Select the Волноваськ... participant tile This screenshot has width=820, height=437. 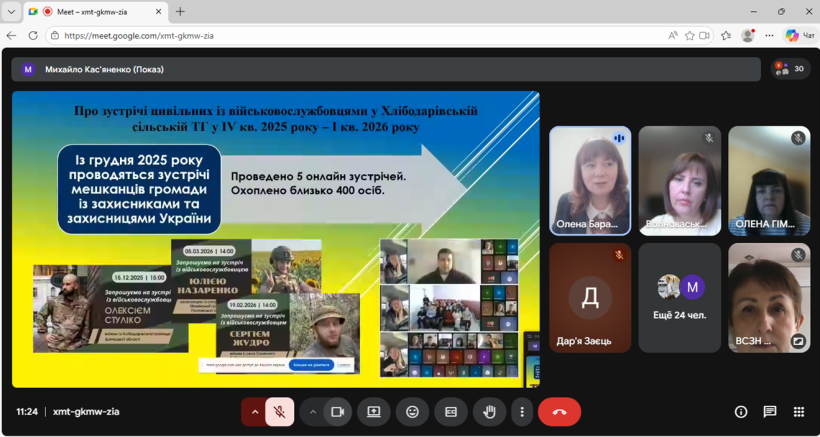pos(680,181)
